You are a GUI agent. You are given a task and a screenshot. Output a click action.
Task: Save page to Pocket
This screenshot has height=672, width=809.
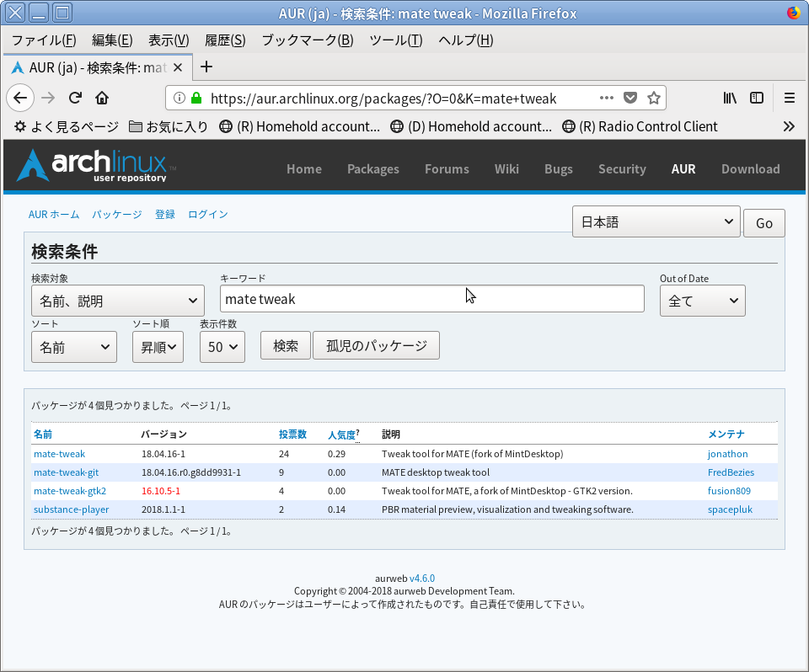click(x=630, y=98)
